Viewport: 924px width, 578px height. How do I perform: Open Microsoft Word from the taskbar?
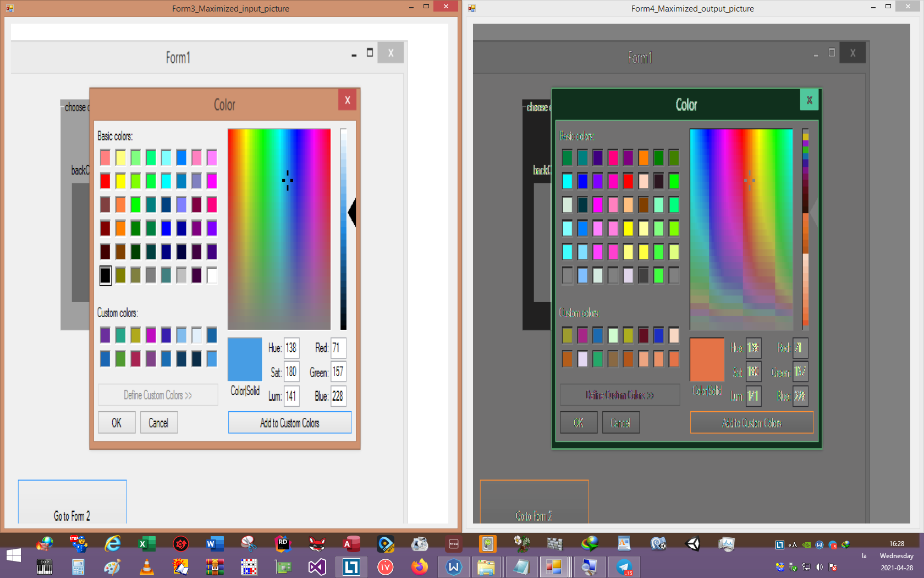[215, 544]
